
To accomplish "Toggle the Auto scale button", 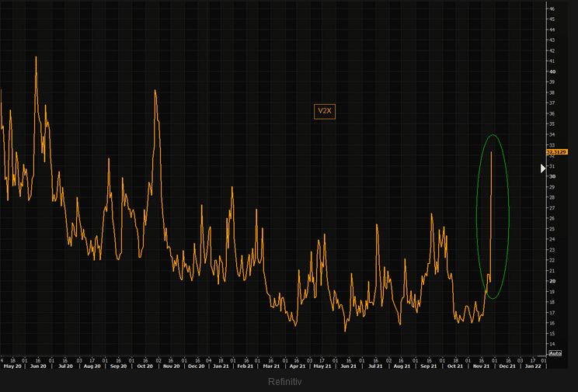I will [555, 353].
